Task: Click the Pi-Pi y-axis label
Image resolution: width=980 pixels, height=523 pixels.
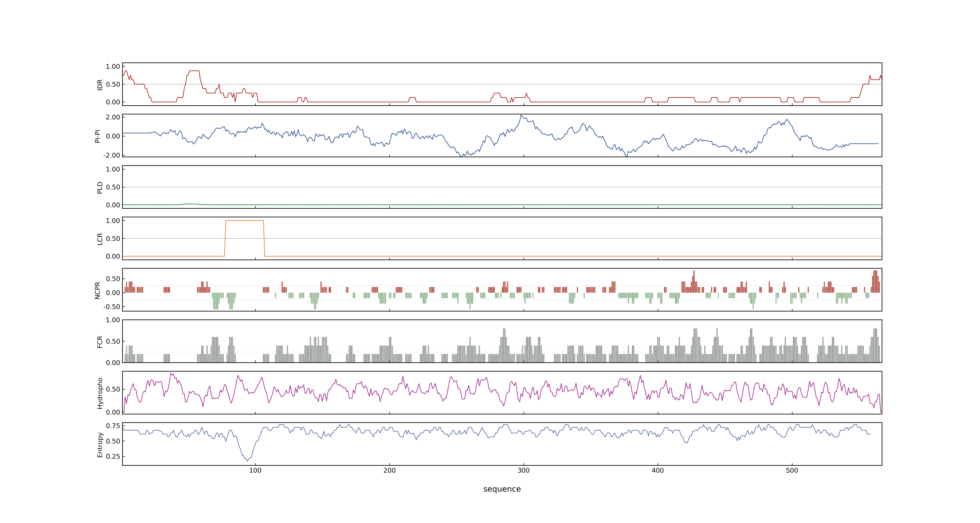Action: click(98, 136)
